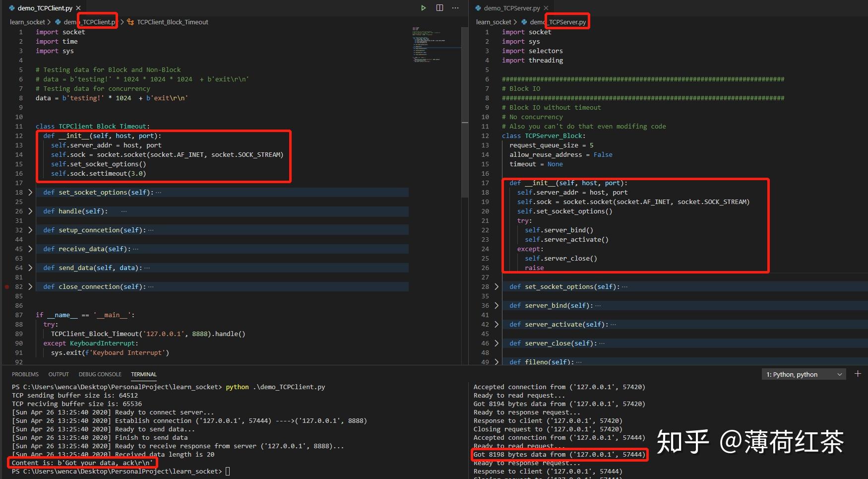Open the terminal selector '1: Python, python' dropdown
Screen dimensions: 868x479
point(804,374)
